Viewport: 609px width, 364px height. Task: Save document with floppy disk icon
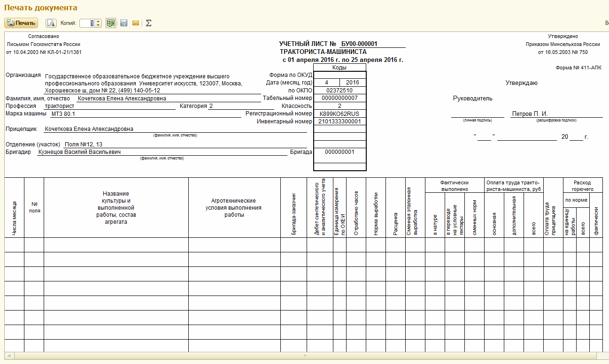(x=123, y=23)
